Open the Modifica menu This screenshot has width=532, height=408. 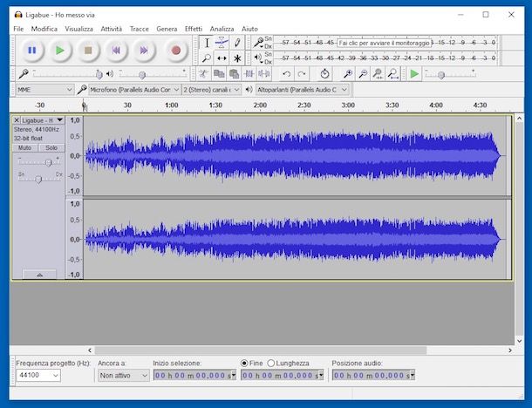tap(44, 29)
